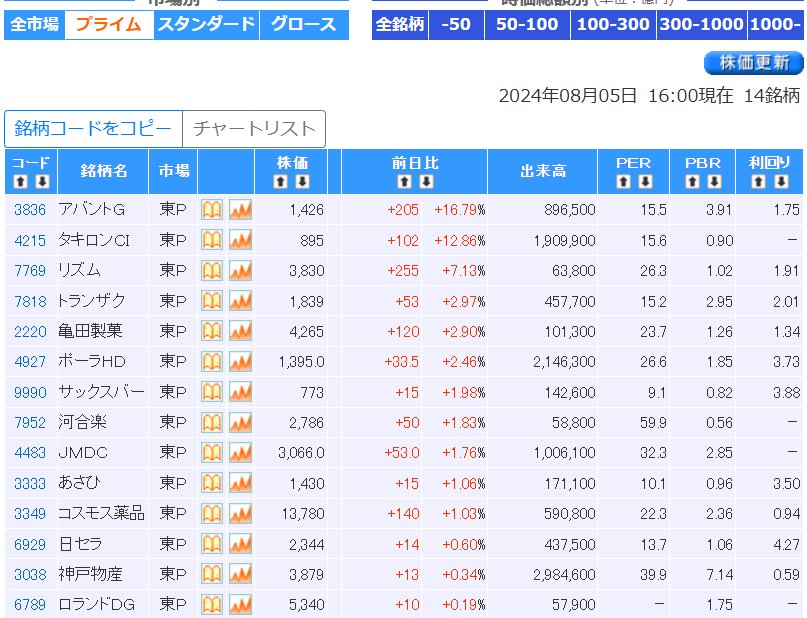Open the book icon for リズム
Viewport: 807px width, 618px height.
(x=212, y=271)
